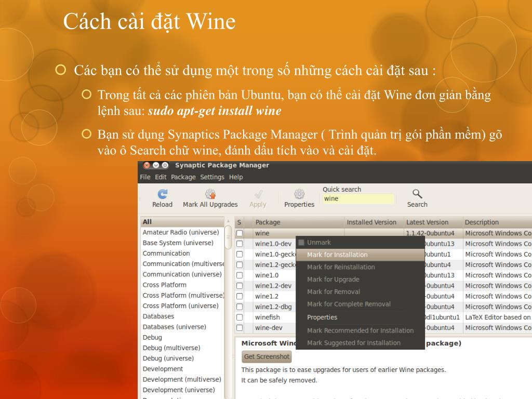Screen dimensions: 532x399
Task: Open the Edit menu
Action: [161, 177]
